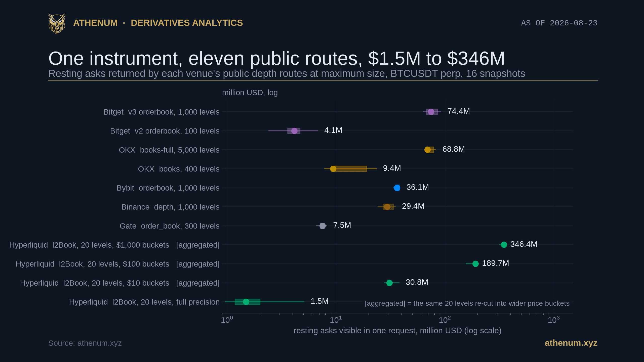
Task: Click the ATHENUM brand name in header
Action: (95, 23)
